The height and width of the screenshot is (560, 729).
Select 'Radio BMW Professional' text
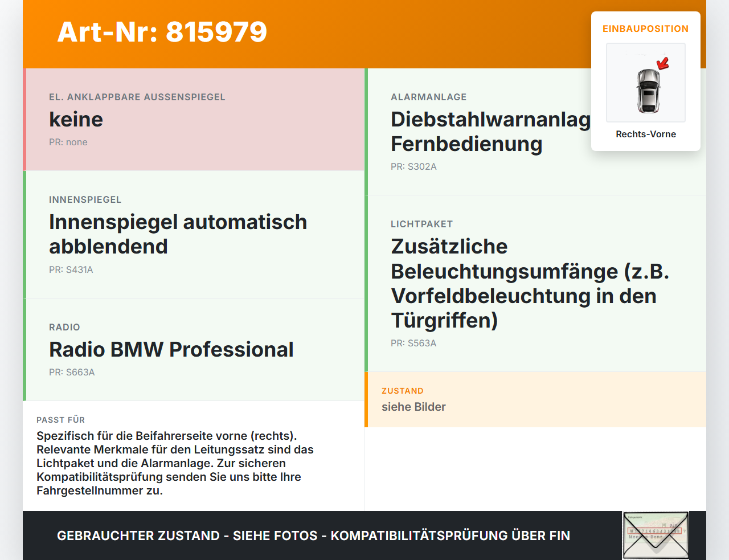coord(171,350)
